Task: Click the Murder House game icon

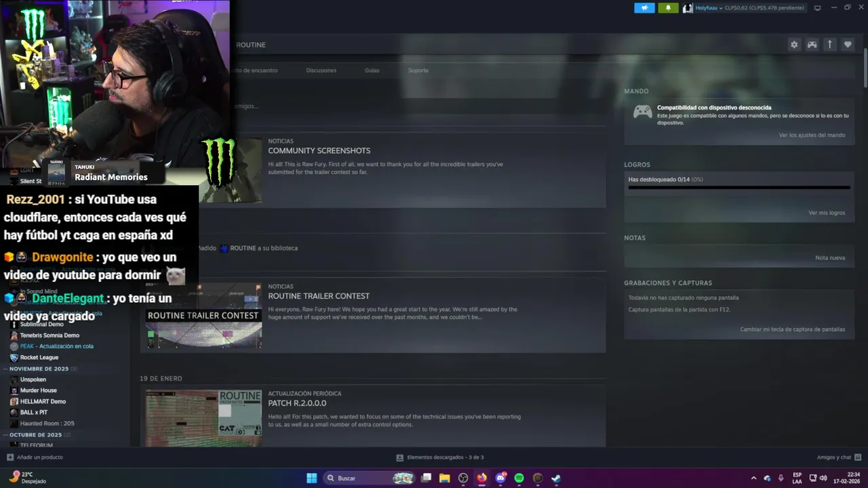Action: pyautogui.click(x=14, y=390)
